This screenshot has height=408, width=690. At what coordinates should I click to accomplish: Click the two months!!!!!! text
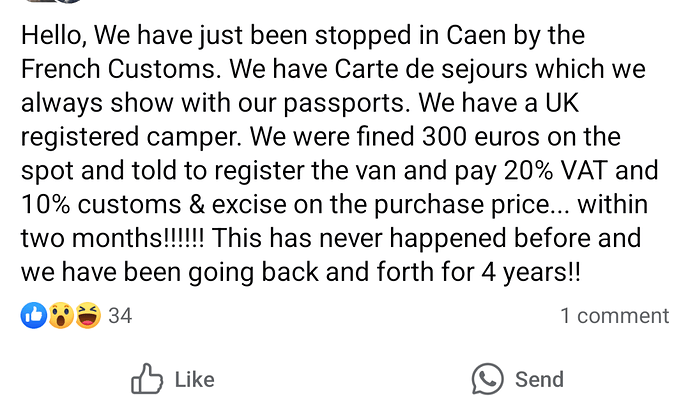(x=113, y=239)
